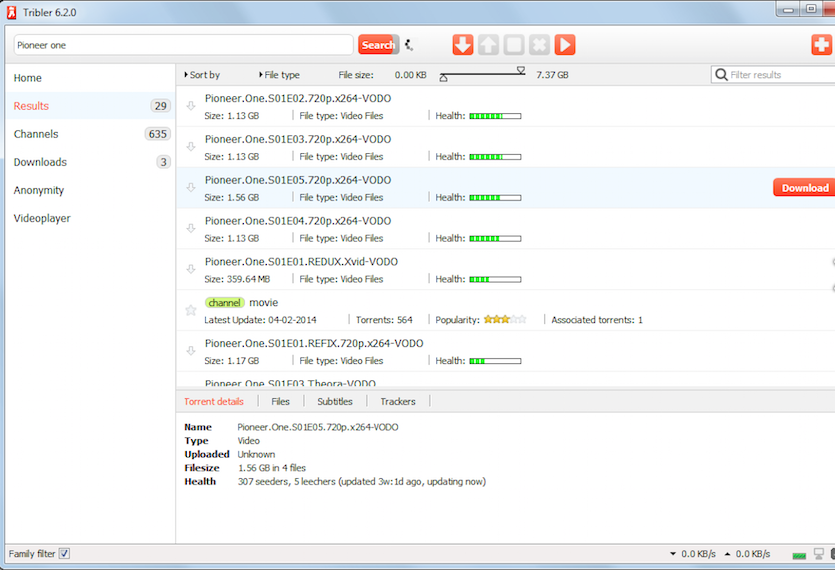Open the movie channel title
The image size is (835, 570).
tap(264, 303)
